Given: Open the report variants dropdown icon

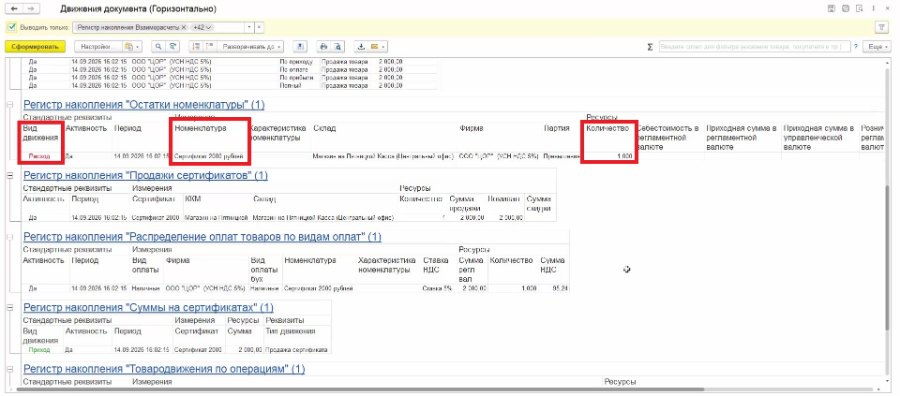Looking at the screenshot, I should point(133,46).
